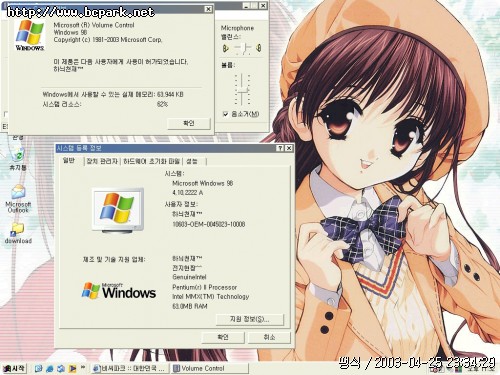The image size is (500, 375).
Task: Close the Volume Control main window
Action: [263, 6]
